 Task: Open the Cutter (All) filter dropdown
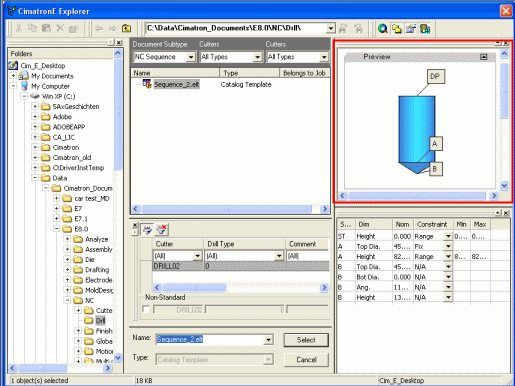point(198,256)
